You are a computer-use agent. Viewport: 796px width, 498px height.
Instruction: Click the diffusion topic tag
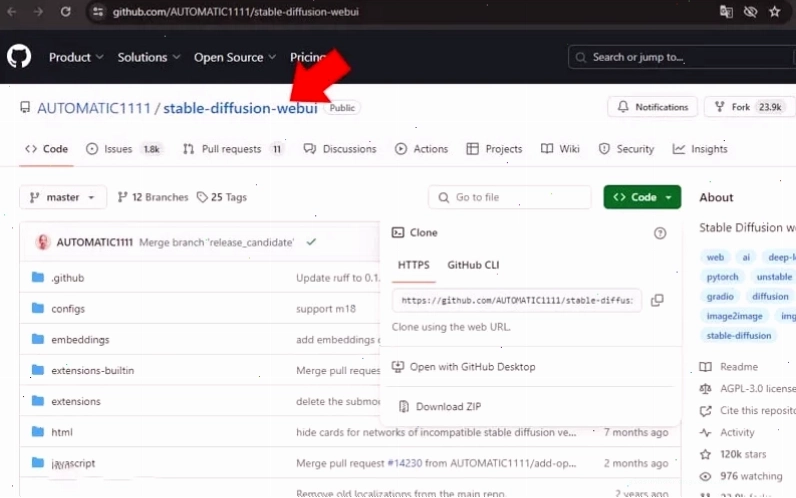tap(770, 296)
